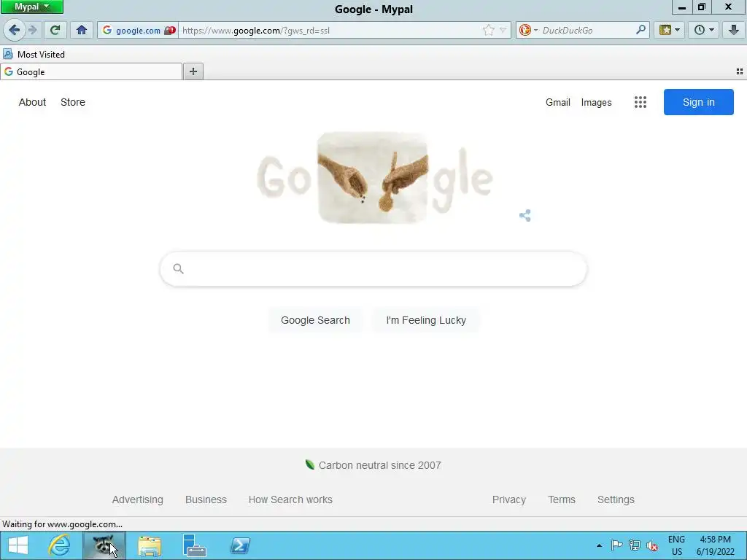Click the forward navigation arrow
Image resolution: width=747 pixels, height=560 pixels.
pyautogui.click(x=33, y=31)
